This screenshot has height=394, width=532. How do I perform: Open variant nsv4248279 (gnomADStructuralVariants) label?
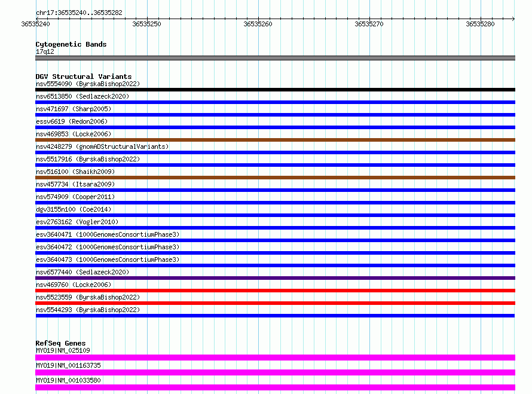pos(102,146)
